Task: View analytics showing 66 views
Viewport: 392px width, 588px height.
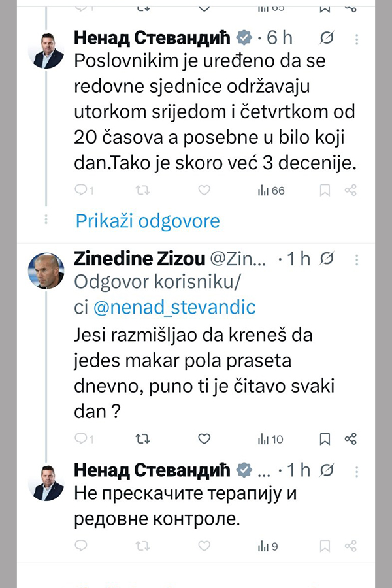Action: [270, 191]
